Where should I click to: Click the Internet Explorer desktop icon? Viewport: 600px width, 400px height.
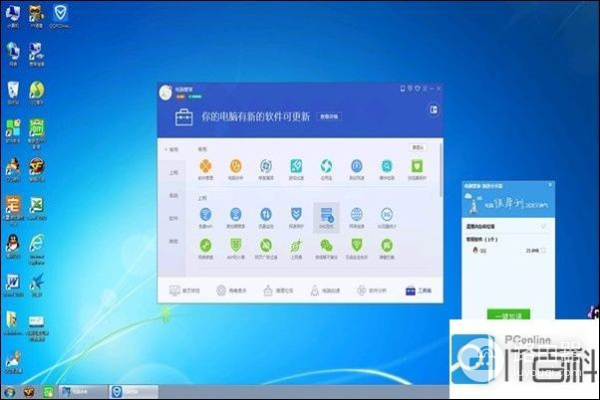click(37, 243)
